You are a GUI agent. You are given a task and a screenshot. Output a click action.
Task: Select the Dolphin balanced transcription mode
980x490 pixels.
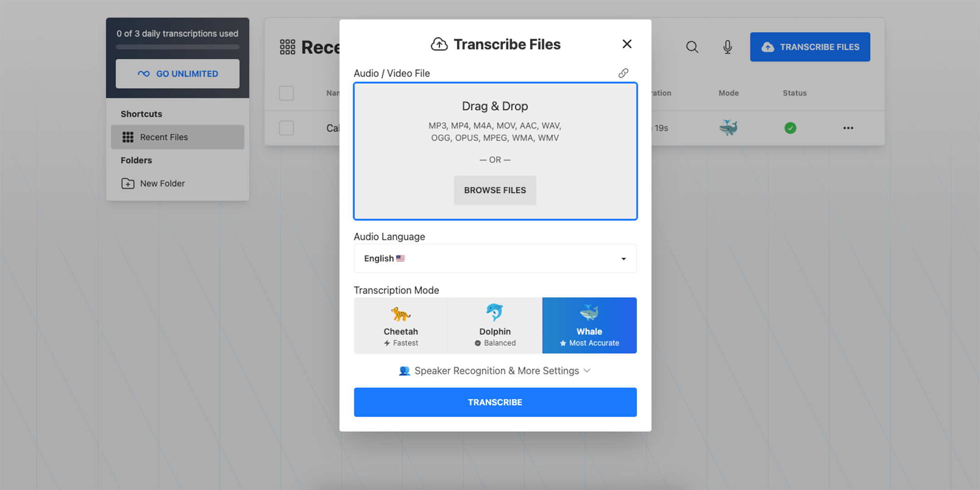click(495, 325)
